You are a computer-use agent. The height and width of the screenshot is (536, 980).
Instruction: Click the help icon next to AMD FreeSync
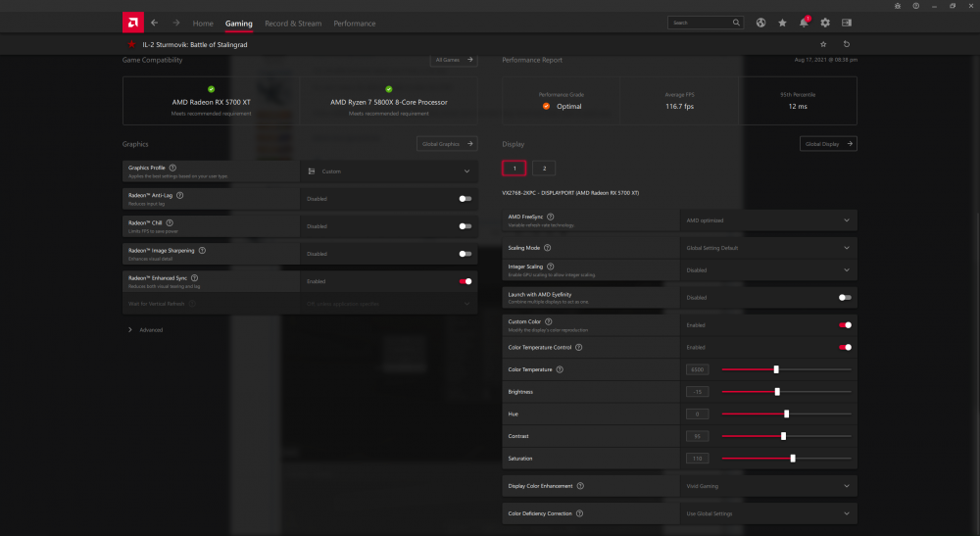coord(551,217)
